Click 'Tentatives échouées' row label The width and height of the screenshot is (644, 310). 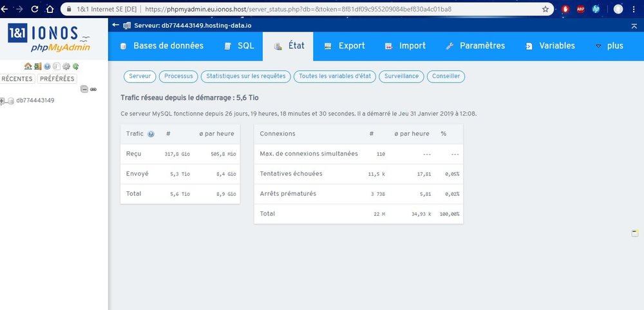click(291, 174)
